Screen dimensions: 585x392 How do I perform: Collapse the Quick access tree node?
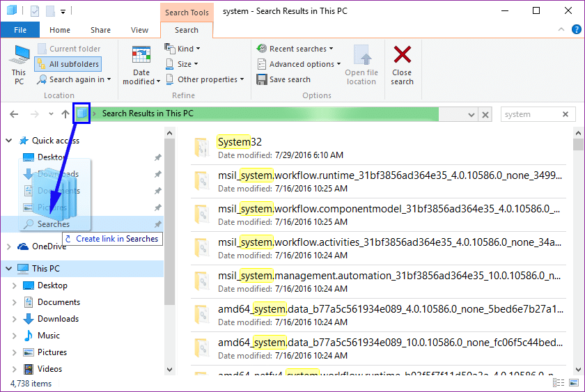coord(9,141)
